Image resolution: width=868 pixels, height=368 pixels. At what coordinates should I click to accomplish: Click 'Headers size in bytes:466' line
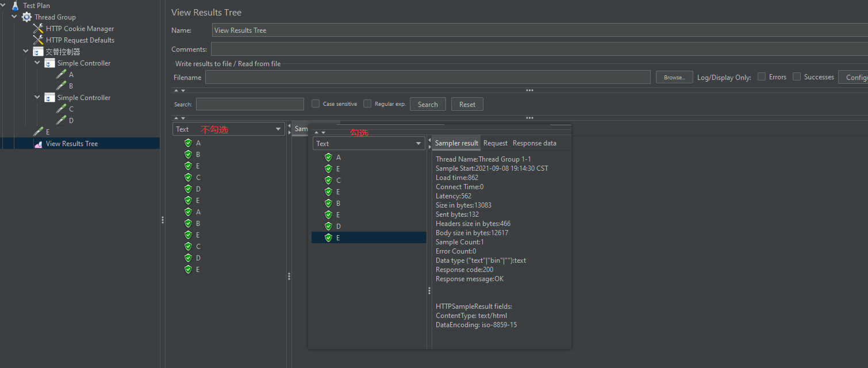tap(473, 224)
